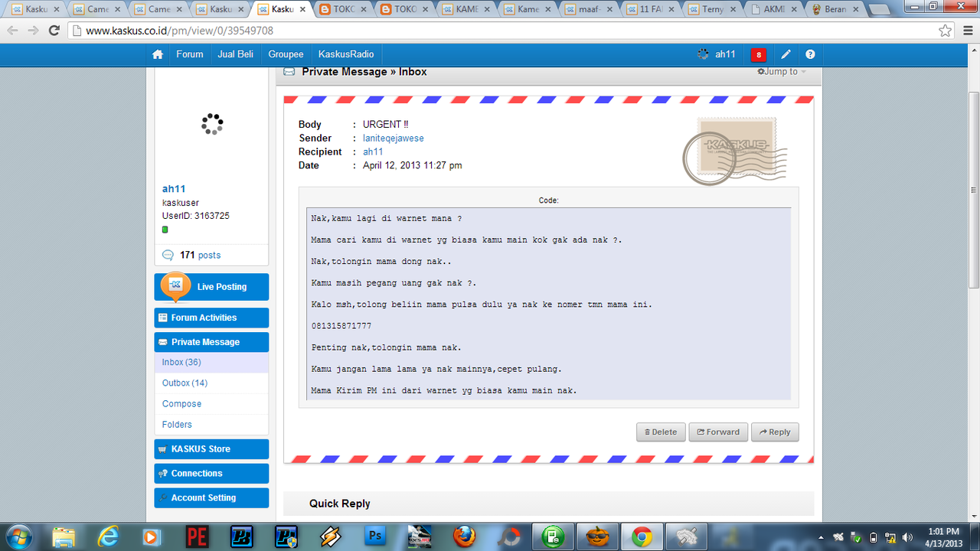Delete this private message
The height and width of the screenshot is (551, 980).
coord(661,432)
